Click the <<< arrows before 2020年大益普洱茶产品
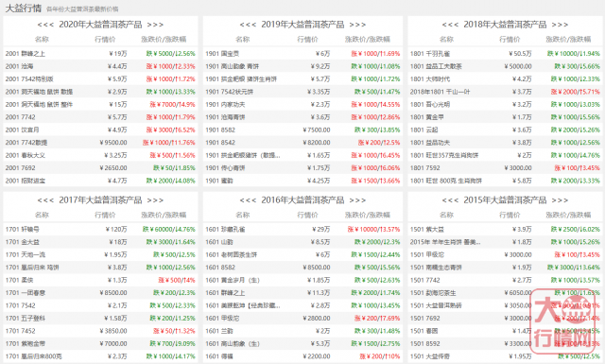 tap(45, 25)
